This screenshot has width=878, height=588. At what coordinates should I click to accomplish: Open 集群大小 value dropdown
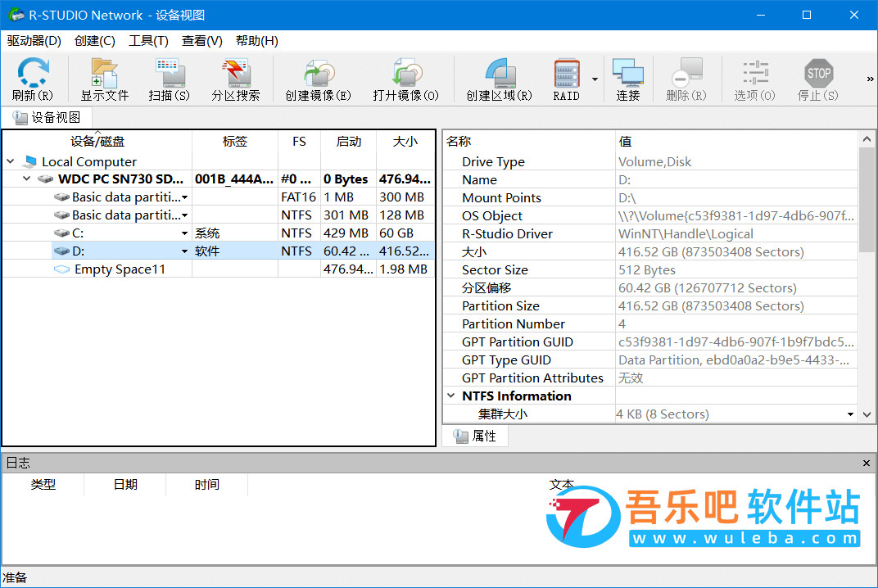click(x=850, y=414)
